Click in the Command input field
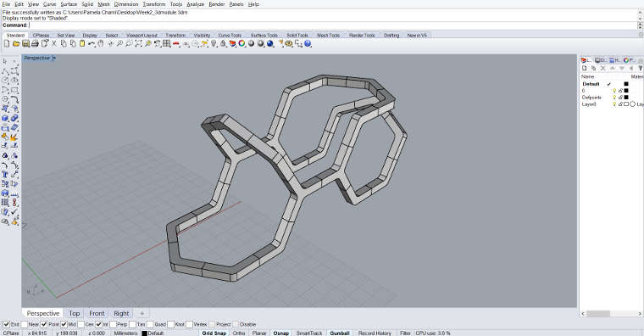 tap(333, 25)
